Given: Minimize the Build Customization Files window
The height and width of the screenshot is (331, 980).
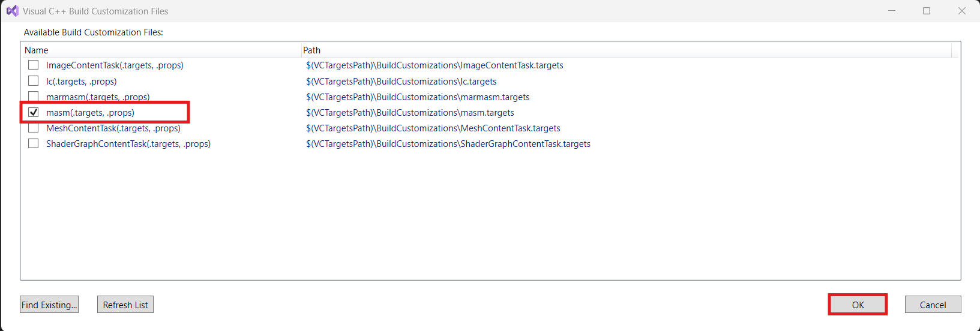Looking at the screenshot, I should coord(892,11).
